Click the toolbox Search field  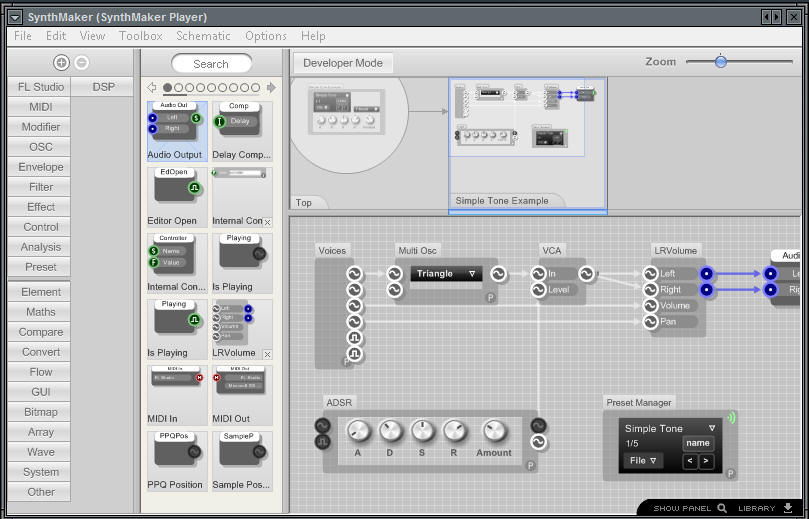pyautogui.click(x=211, y=64)
